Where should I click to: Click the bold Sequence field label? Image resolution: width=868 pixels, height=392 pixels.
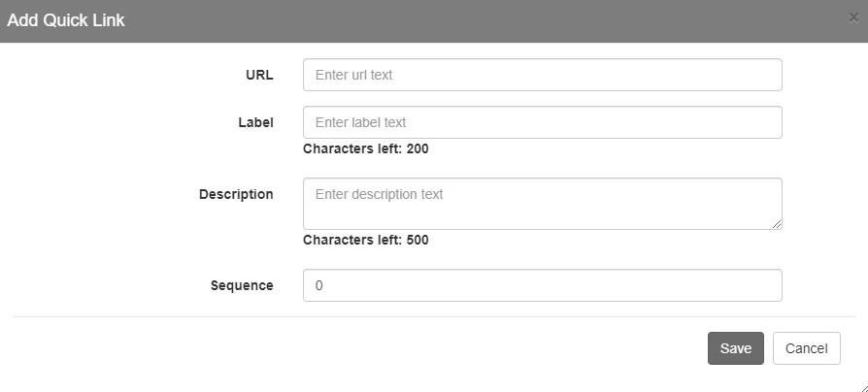[x=242, y=286]
